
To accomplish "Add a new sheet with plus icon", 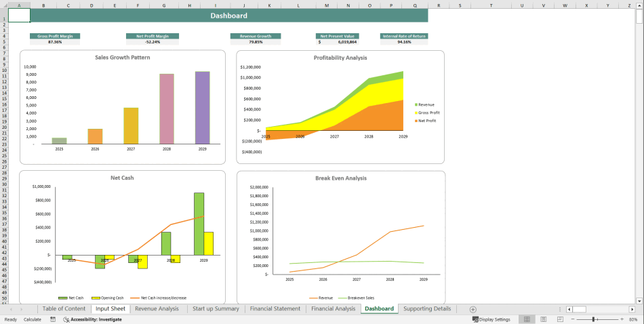I will tap(472, 309).
